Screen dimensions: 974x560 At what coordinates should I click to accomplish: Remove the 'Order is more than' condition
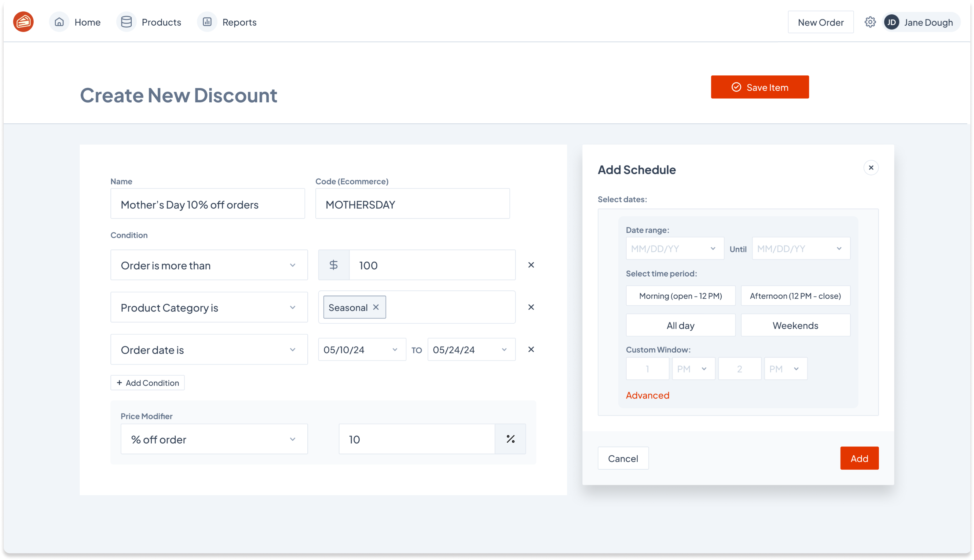pyautogui.click(x=531, y=265)
